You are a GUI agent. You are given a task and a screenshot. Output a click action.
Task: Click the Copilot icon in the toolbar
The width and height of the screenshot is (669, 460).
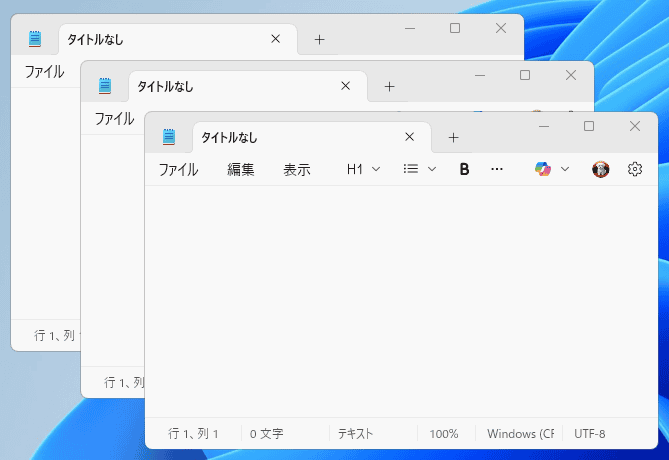543,169
